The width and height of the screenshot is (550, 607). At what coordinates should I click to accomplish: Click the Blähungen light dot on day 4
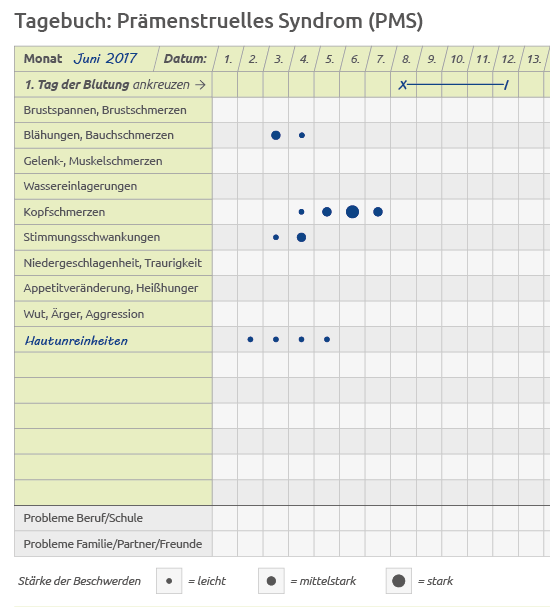(x=302, y=135)
